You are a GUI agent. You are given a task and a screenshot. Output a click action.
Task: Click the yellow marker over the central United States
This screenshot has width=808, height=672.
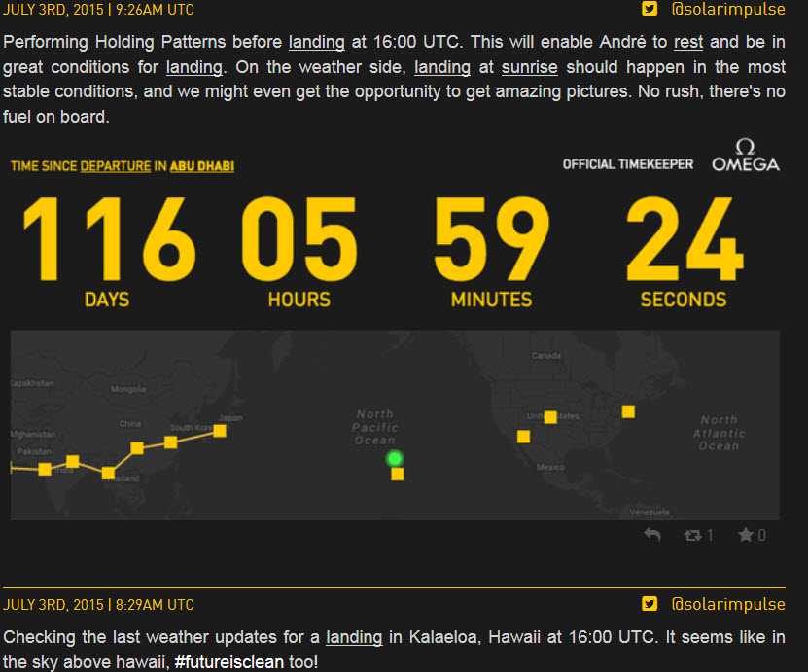coord(550,417)
